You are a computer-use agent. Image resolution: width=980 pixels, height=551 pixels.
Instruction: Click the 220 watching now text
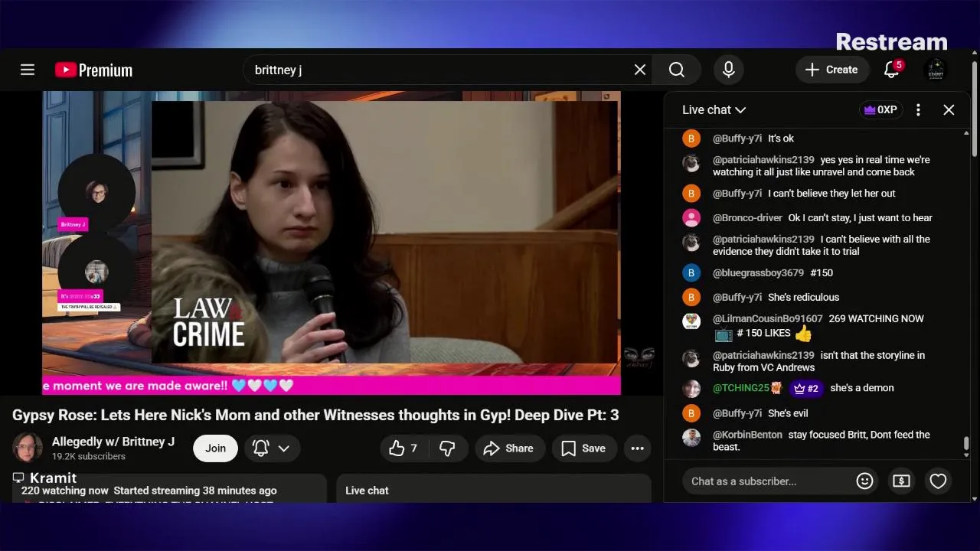(x=65, y=491)
